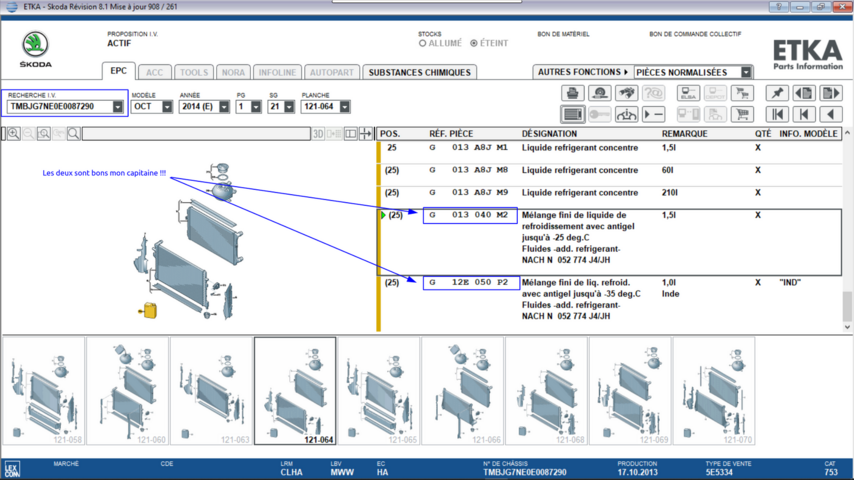Open thumbnail 121-060
Viewport: 854px width, 480px height.
pos(128,391)
